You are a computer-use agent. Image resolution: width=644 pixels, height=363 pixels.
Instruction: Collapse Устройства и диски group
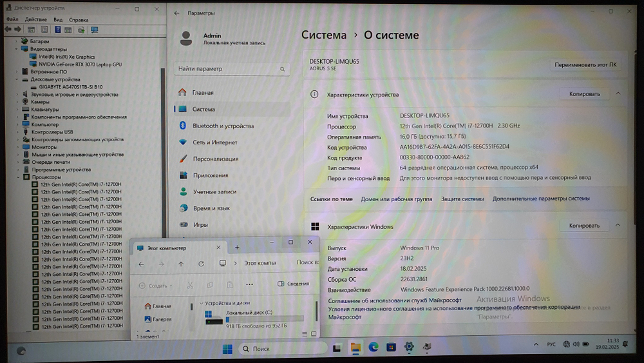click(x=201, y=303)
